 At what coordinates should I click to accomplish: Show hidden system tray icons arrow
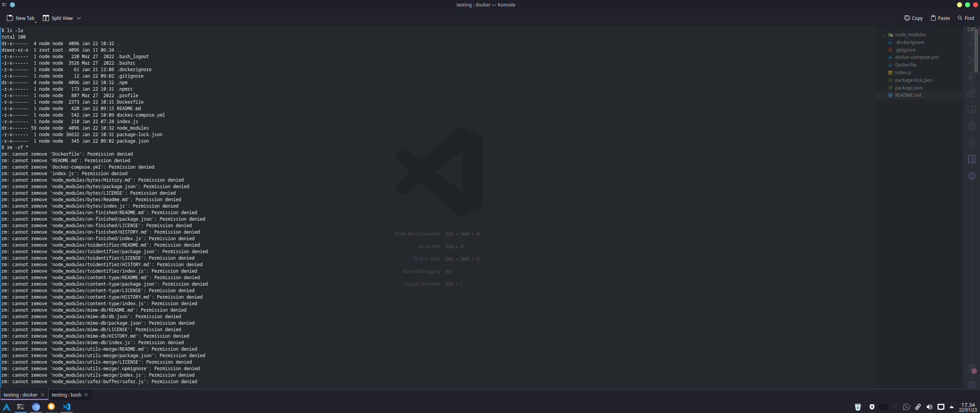click(952, 407)
